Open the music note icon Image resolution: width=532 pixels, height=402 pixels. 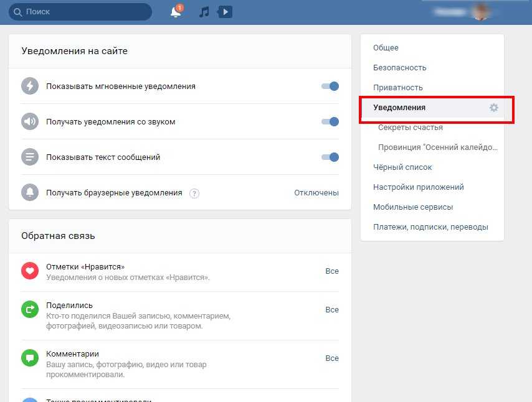coord(204,12)
